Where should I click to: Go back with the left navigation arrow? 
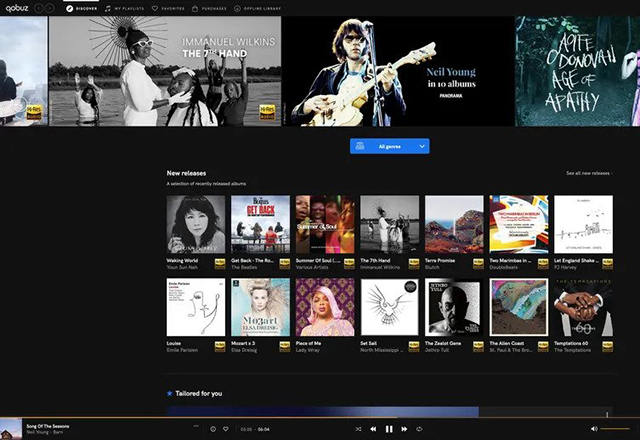pos(39,8)
